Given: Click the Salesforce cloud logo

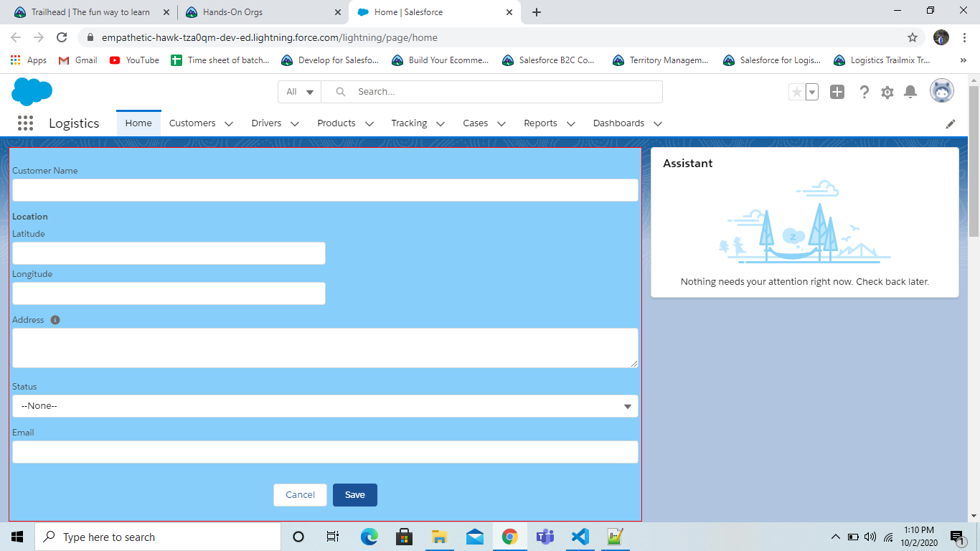Looking at the screenshot, I should coord(32,92).
